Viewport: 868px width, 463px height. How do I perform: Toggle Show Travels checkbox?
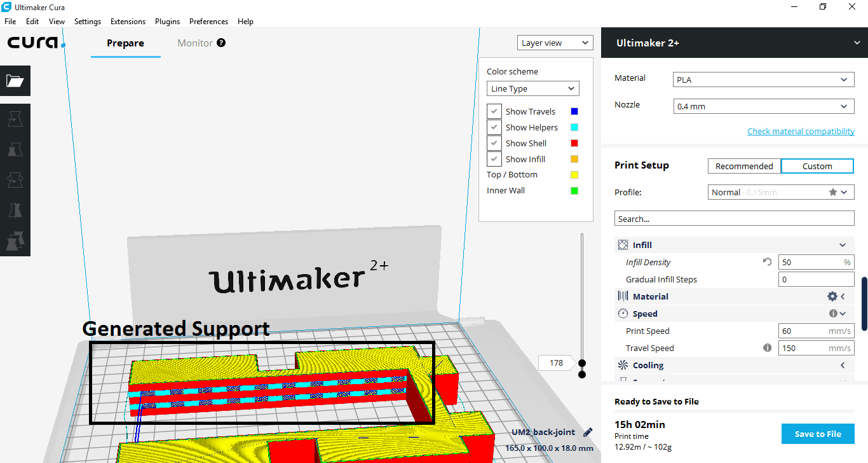click(x=494, y=111)
